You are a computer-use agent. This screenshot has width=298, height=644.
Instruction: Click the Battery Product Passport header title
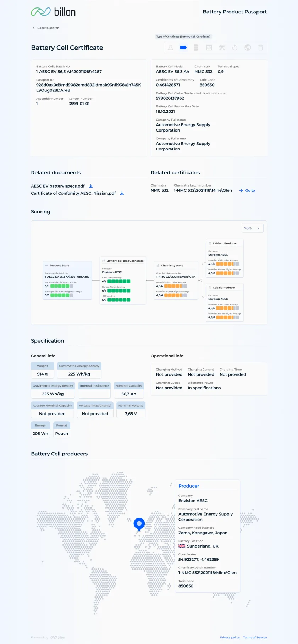(x=235, y=12)
